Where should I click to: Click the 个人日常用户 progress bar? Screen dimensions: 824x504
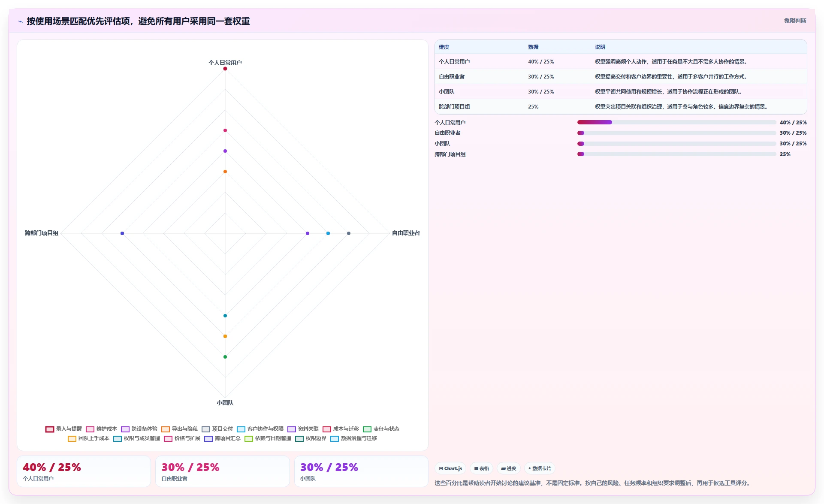tap(676, 122)
